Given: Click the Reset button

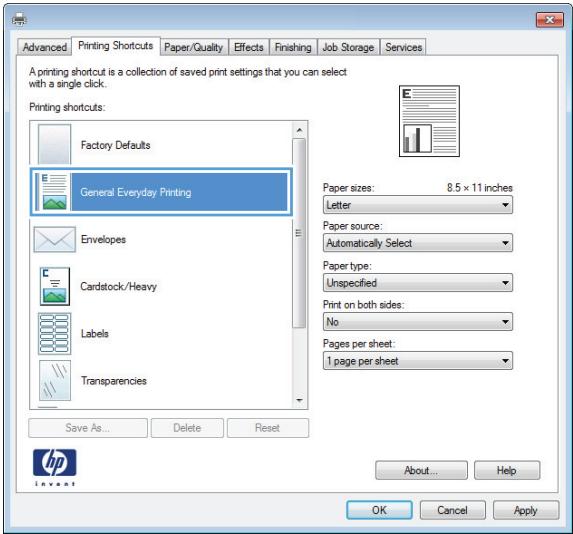Looking at the screenshot, I should [267, 428].
